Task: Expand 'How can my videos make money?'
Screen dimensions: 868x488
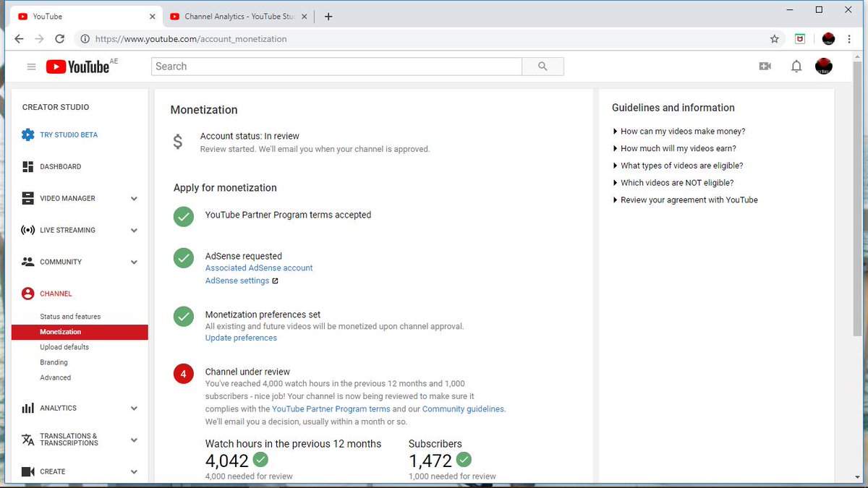Action: pos(678,132)
